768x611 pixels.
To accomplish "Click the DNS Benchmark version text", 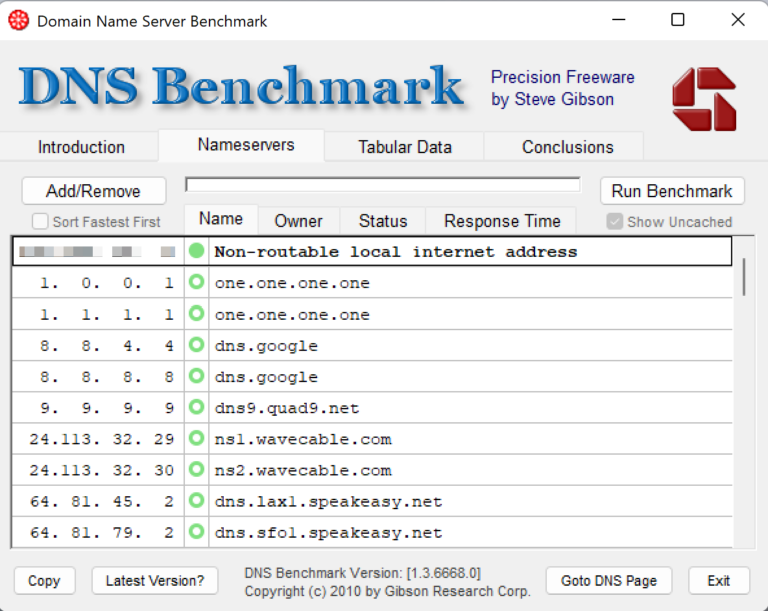I will pyautogui.click(x=362, y=573).
